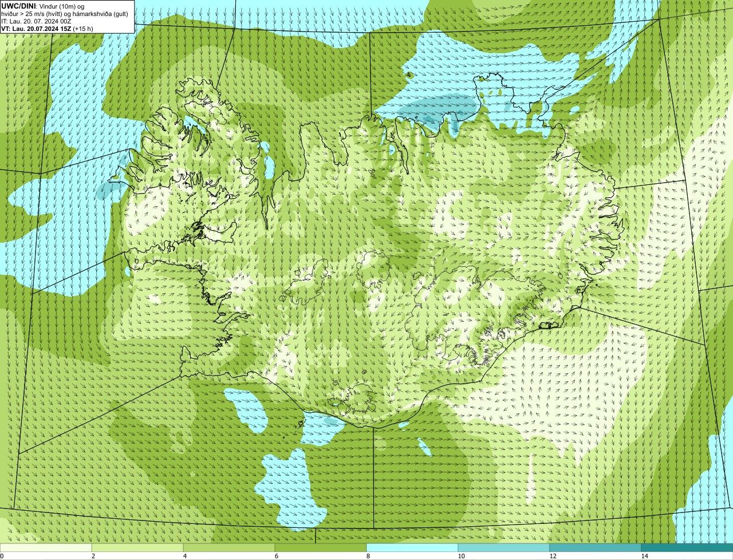Screen dimensions: 733x560
Task: Click the legend scale label "4"
Action: tap(184, 556)
